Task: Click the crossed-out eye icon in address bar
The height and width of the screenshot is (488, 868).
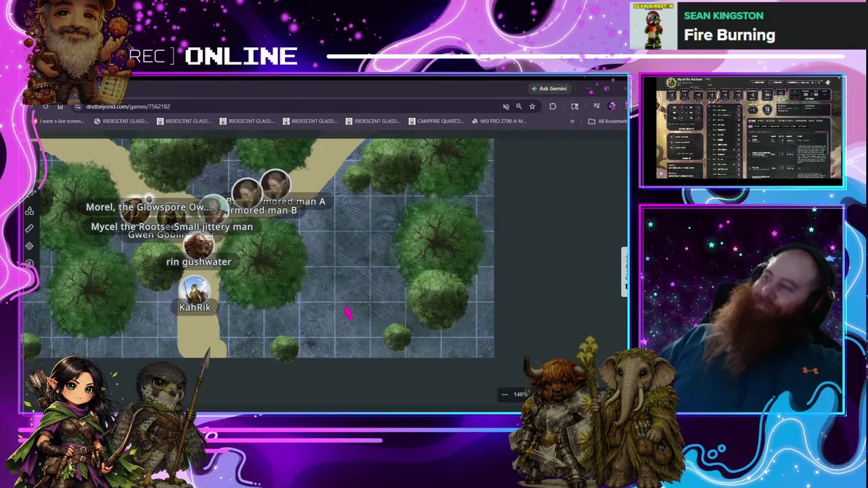Action: pyautogui.click(x=505, y=106)
